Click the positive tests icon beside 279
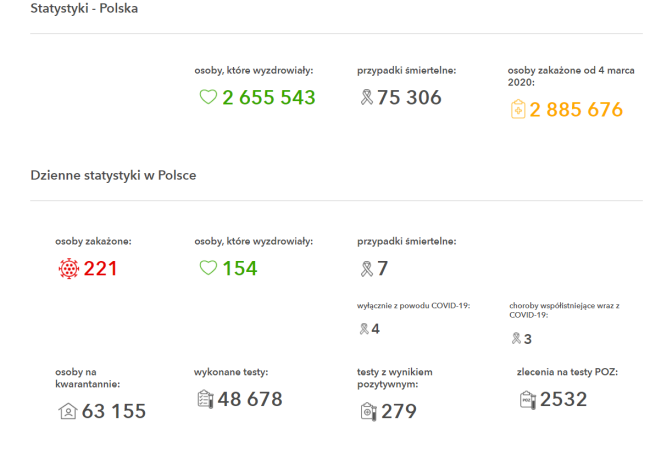This screenshot has height=450, width=650. (x=367, y=411)
